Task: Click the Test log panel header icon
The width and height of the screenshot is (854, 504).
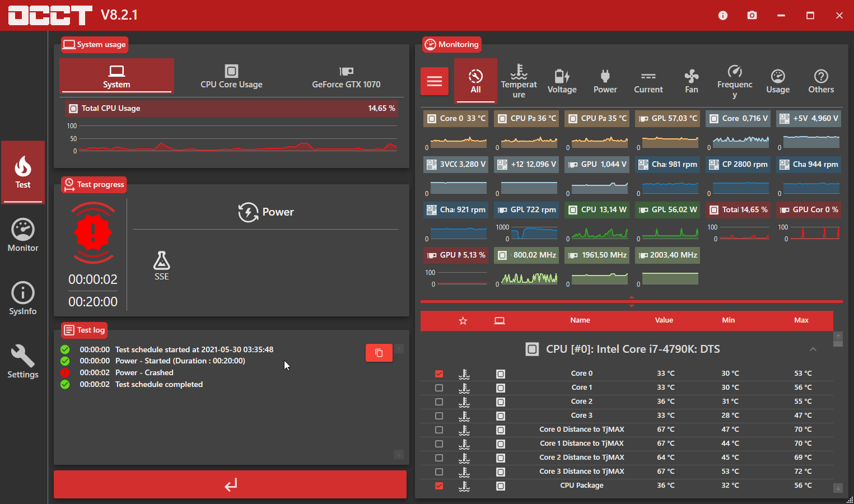Action: point(69,330)
